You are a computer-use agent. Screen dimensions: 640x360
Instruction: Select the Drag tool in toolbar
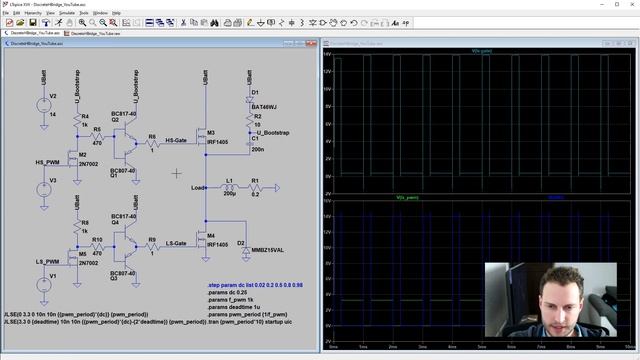click(344, 23)
